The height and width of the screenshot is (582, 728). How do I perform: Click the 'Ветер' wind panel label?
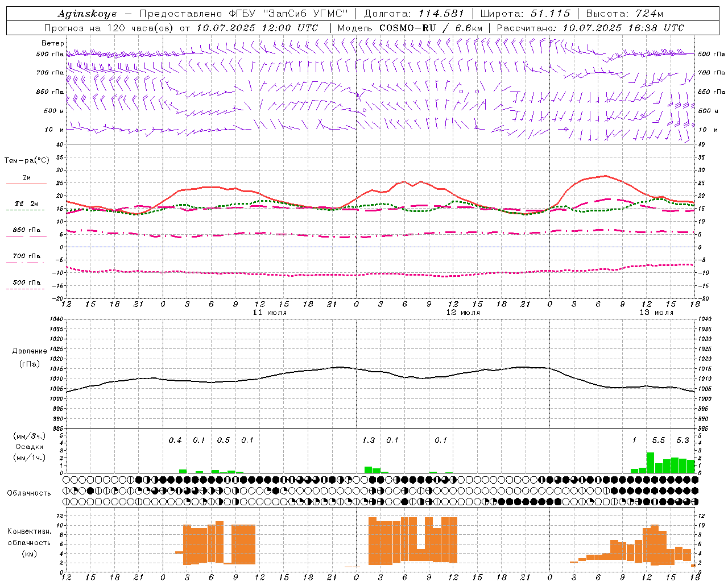53,43
